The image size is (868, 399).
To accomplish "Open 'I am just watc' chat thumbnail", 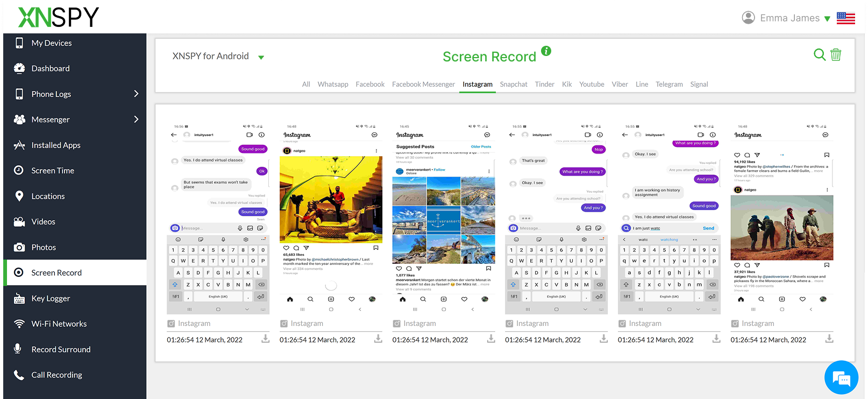I will click(669, 219).
